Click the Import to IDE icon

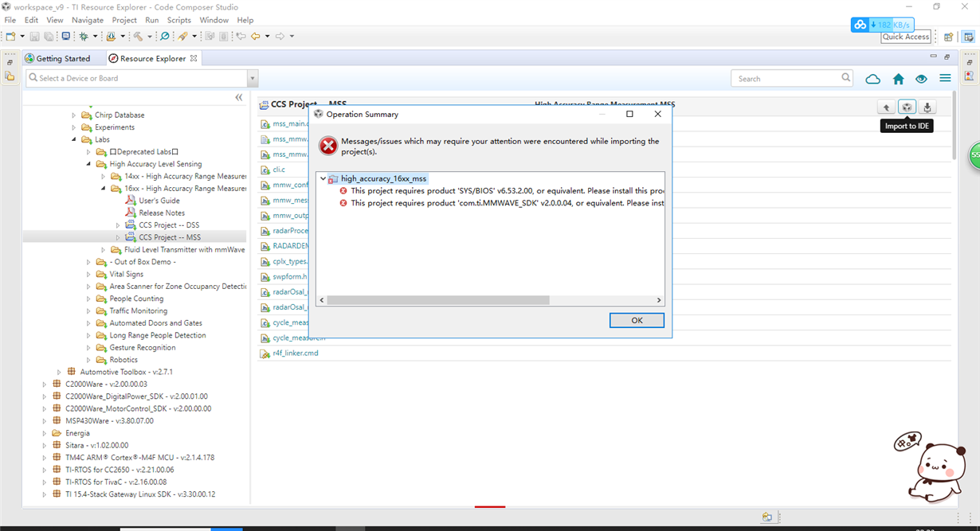[907, 107]
